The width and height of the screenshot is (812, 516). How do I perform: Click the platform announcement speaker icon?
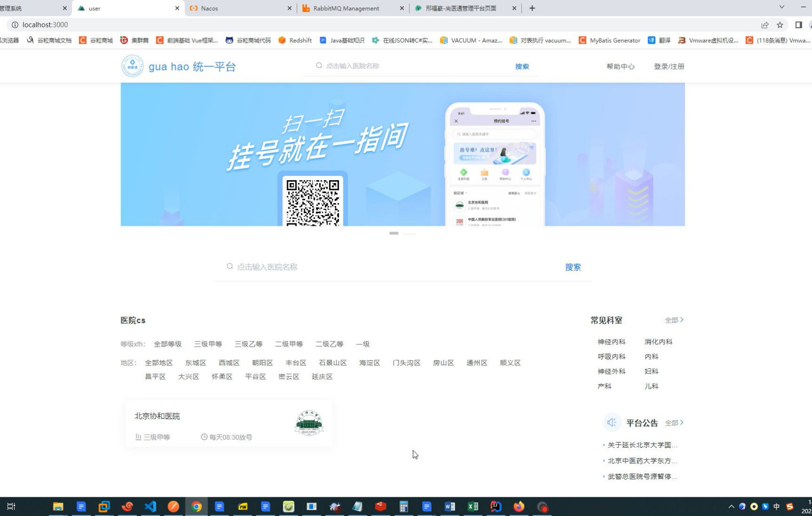(x=611, y=422)
